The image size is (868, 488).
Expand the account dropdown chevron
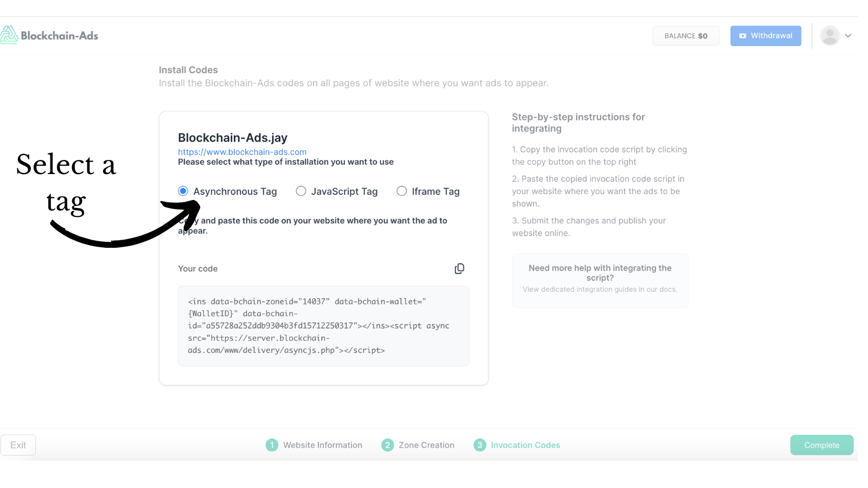[848, 36]
